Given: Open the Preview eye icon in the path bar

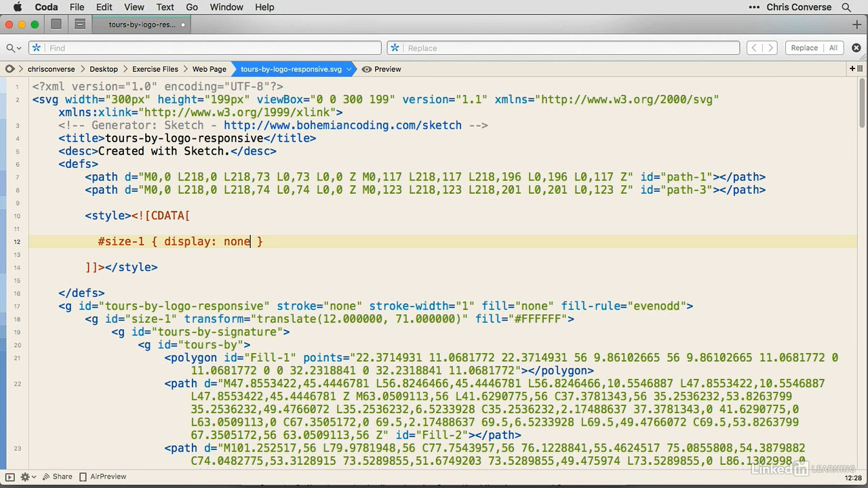Looking at the screenshot, I should click(367, 68).
